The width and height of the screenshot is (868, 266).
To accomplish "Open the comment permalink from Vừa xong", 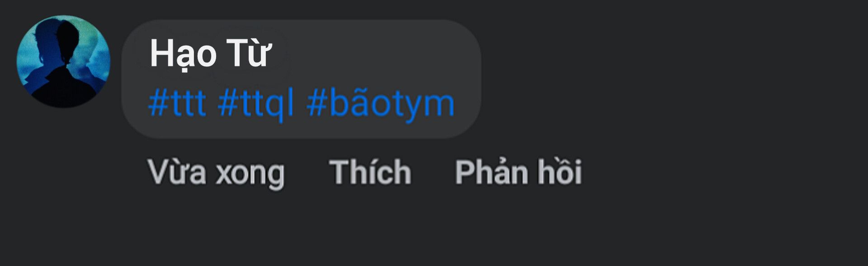I will tap(216, 173).
